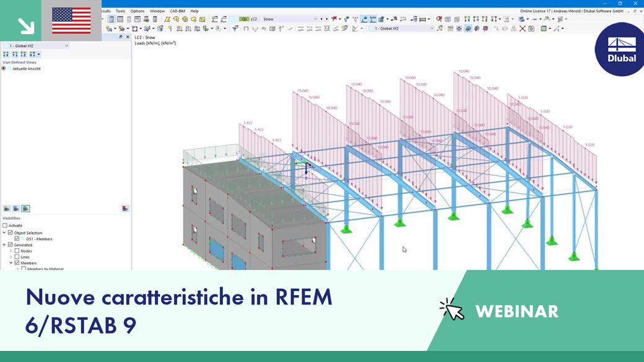Click the Visibilities section heading
Image resolution: width=644 pixels, height=362 pixels.
pos(11,218)
